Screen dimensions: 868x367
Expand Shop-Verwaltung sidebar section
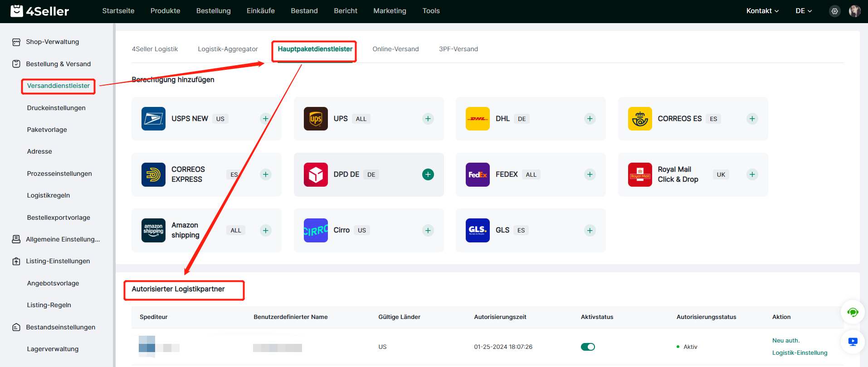click(52, 42)
